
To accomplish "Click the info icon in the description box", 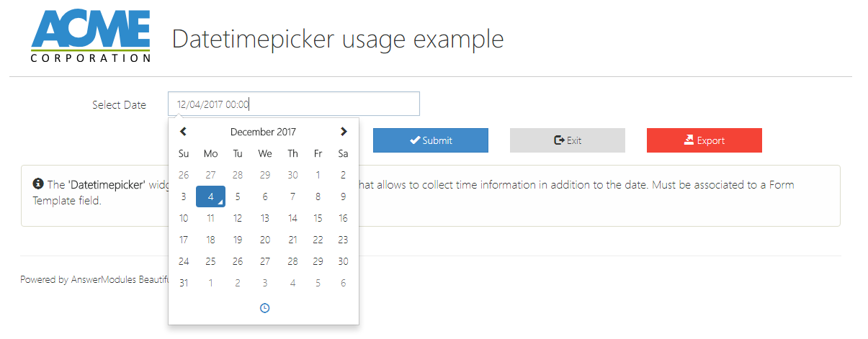I will point(38,184).
